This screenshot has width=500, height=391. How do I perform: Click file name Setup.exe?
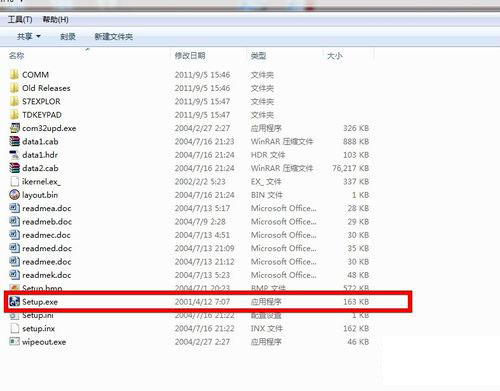point(40,302)
